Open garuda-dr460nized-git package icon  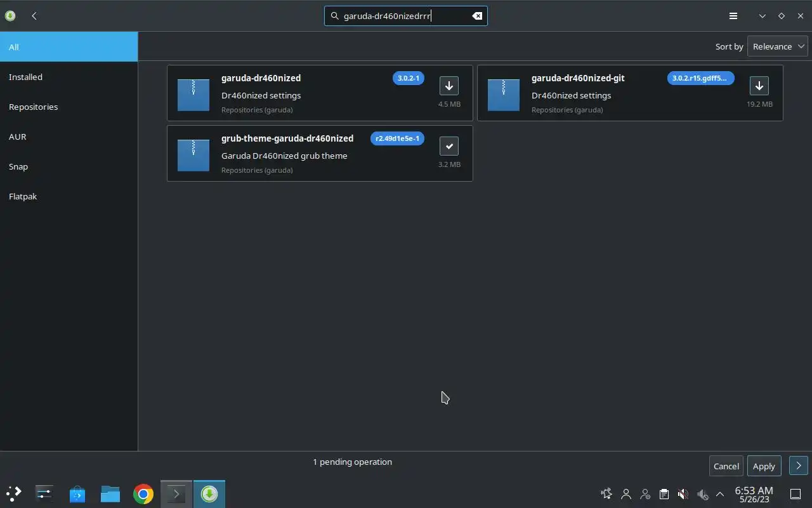point(504,95)
